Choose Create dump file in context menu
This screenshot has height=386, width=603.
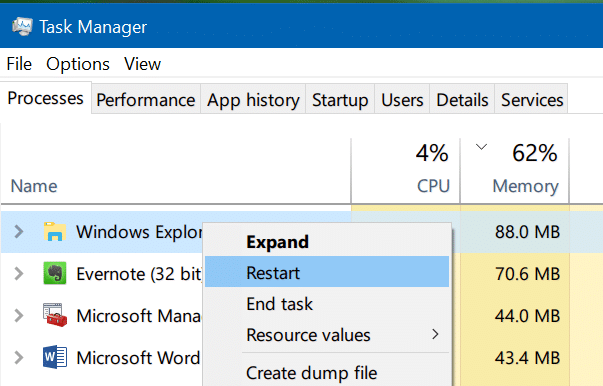(x=327, y=372)
